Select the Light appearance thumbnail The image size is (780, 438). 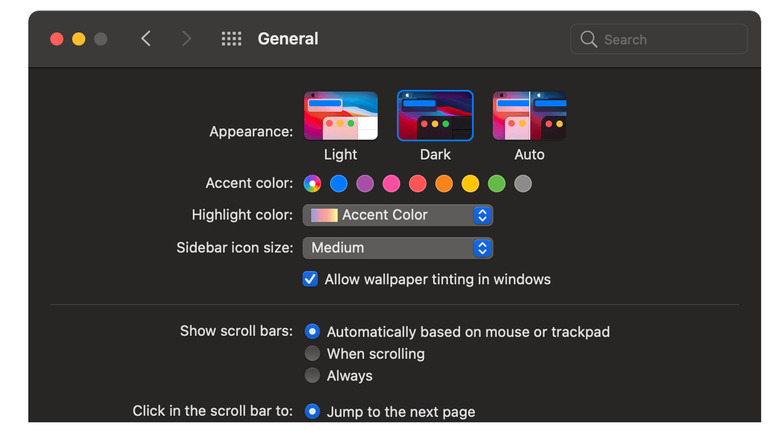click(340, 116)
